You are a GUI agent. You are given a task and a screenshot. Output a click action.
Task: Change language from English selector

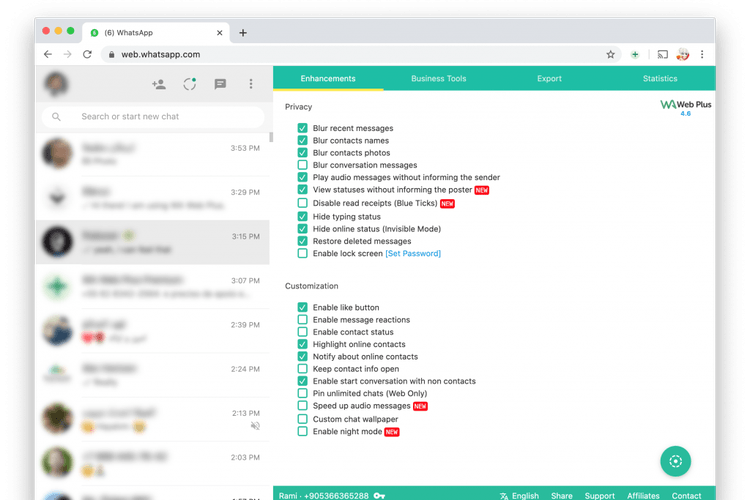pos(519,496)
